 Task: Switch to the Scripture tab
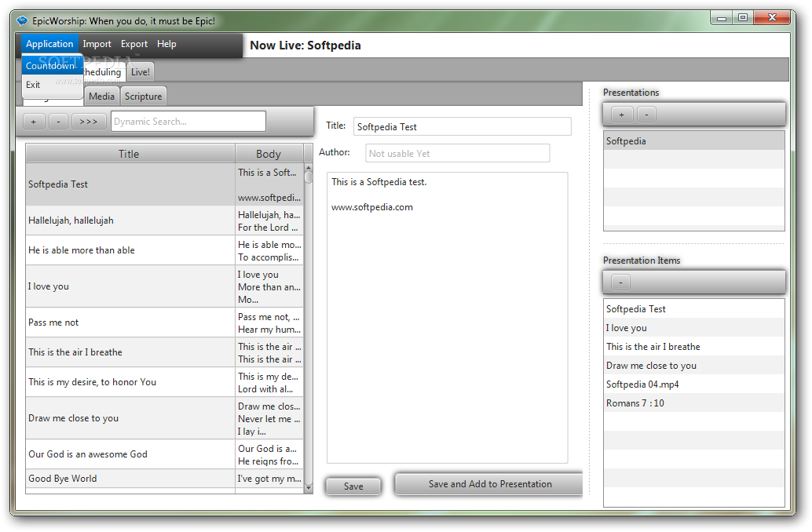click(x=144, y=97)
